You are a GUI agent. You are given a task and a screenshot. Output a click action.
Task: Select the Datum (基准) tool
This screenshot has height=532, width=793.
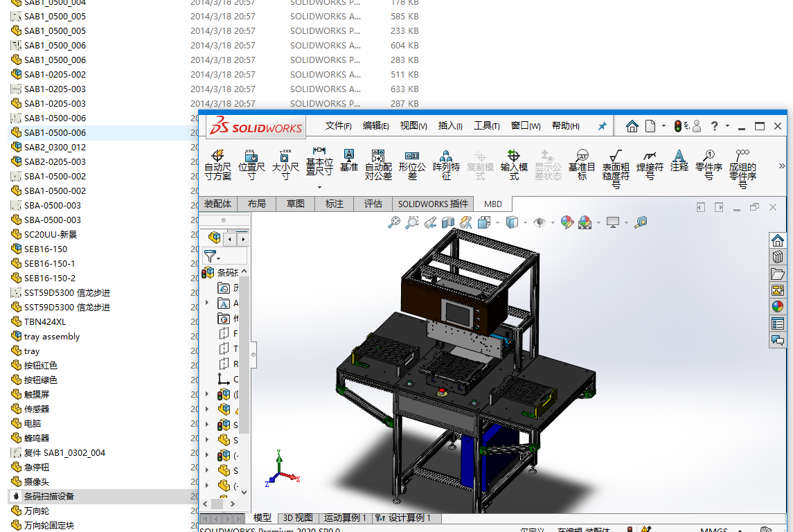(349, 161)
